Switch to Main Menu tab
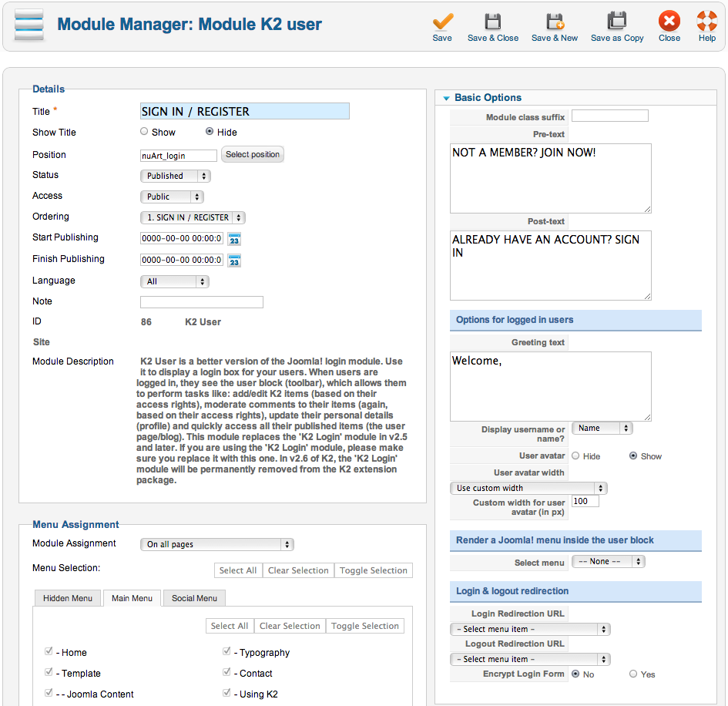This screenshot has width=728, height=706. point(132,598)
